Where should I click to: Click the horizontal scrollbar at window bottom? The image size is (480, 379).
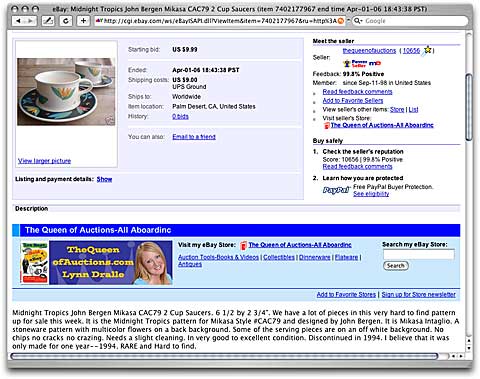224,356
